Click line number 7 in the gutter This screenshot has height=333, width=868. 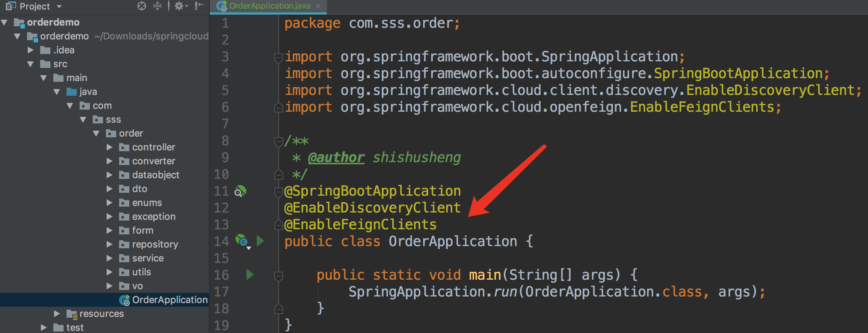pyautogui.click(x=225, y=124)
